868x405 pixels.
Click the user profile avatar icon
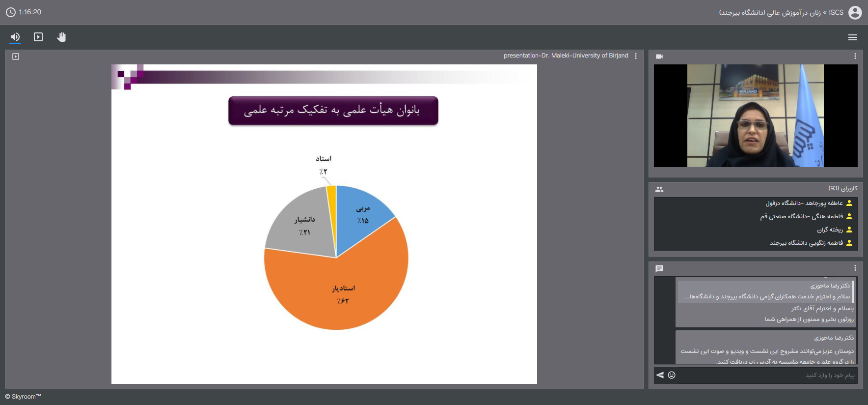pyautogui.click(x=855, y=13)
